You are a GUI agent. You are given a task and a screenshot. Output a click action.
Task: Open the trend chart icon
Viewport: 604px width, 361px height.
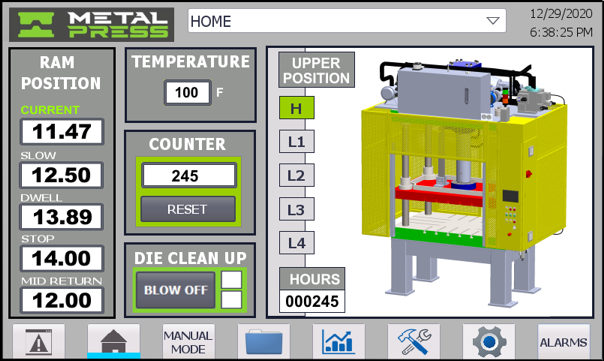tap(339, 341)
